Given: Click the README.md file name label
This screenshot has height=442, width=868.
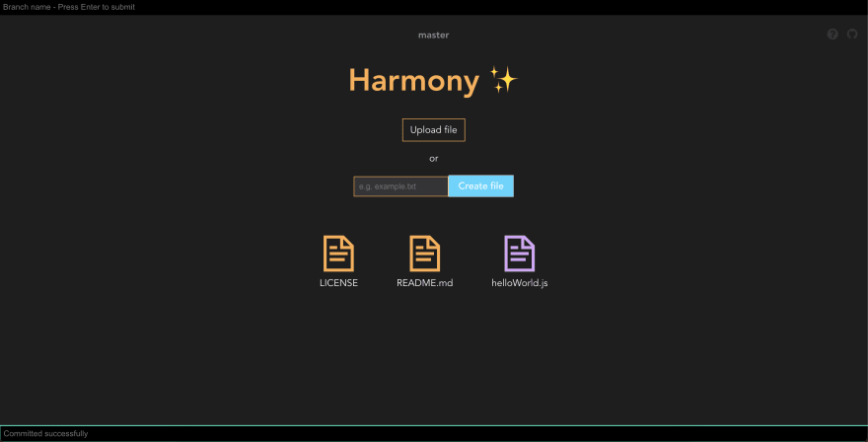Looking at the screenshot, I should pyautogui.click(x=424, y=283).
